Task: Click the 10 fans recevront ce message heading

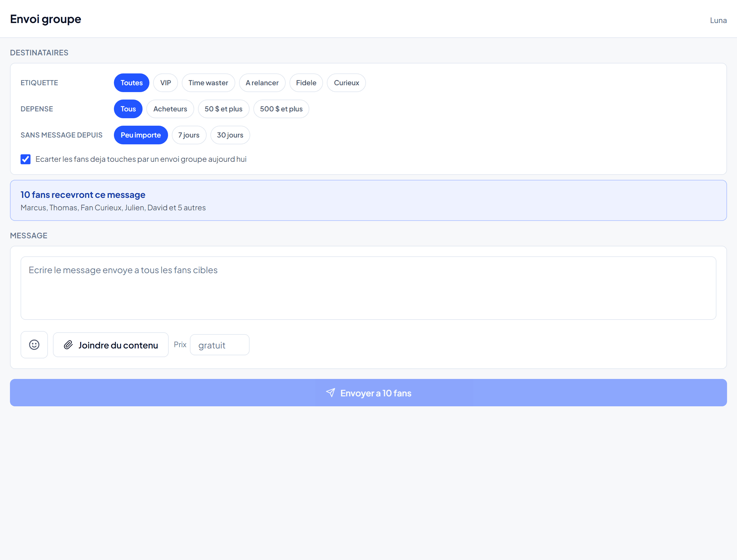Action: [x=83, y=195]
